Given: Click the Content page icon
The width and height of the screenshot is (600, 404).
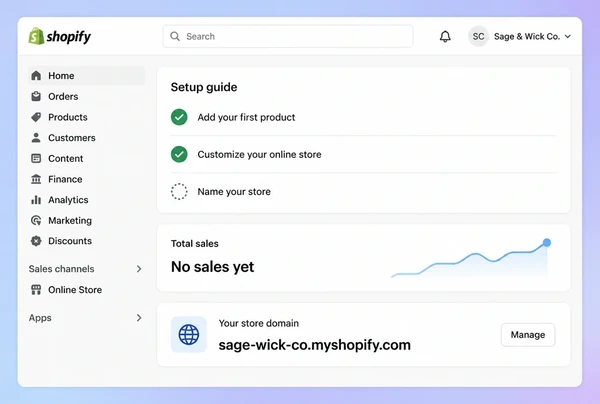Looking at the screenshot, I should pyautogui.click(x=36, y=158).
